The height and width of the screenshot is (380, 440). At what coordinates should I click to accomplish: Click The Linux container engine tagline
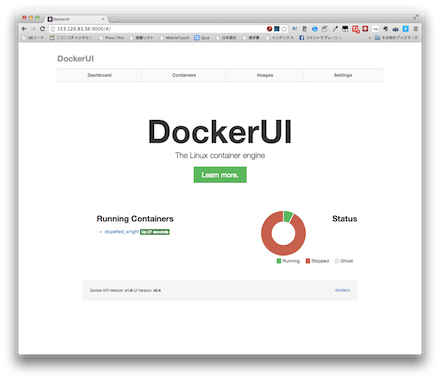220,155
